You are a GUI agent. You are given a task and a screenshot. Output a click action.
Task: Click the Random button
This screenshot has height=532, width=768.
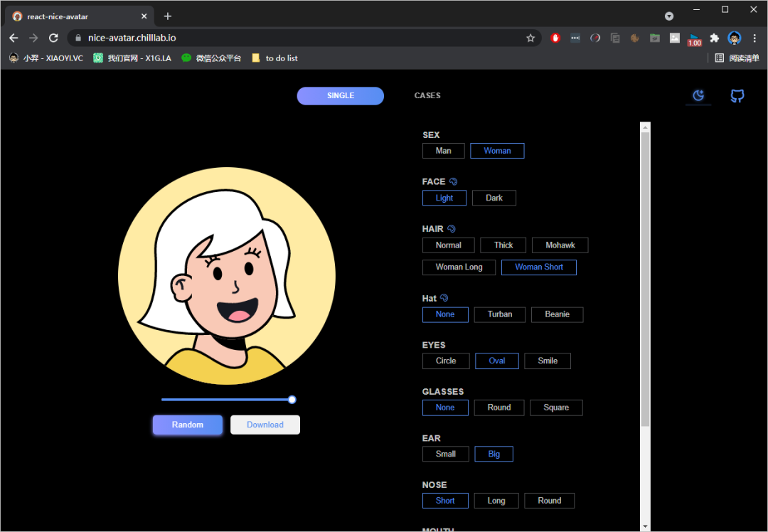188,425
